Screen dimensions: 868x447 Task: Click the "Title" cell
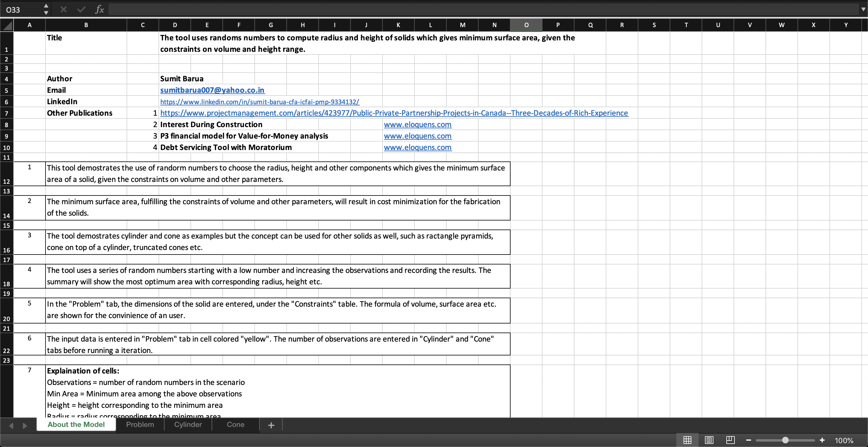tap(86, 43)
